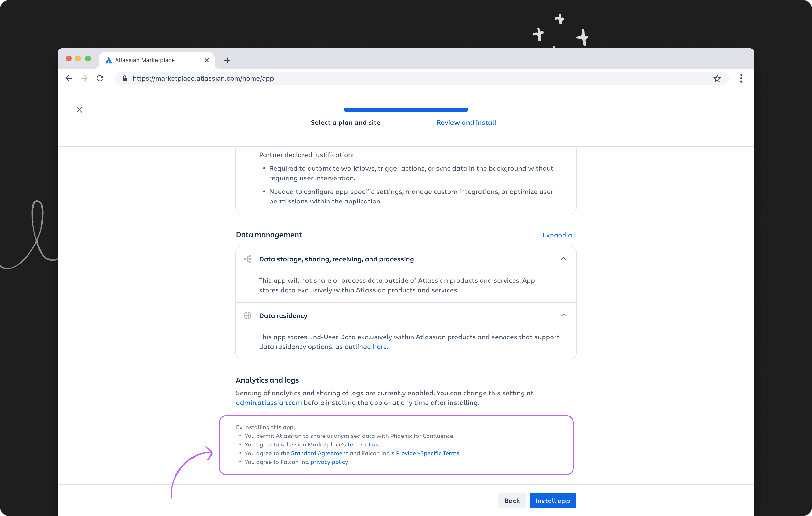The image size is (812, 516).
Task: Open Falcon Inc.'s privacy policy link
Action: point(329,462)
